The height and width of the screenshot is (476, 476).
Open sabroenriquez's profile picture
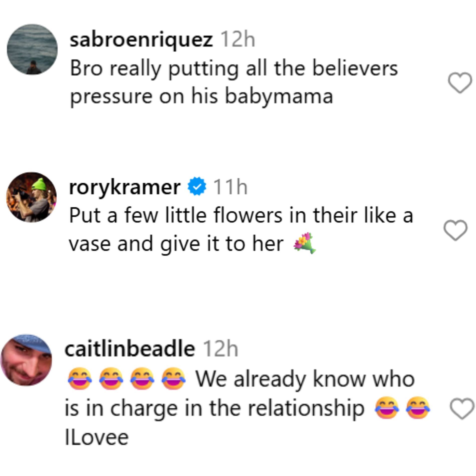[x=32, y=49]
